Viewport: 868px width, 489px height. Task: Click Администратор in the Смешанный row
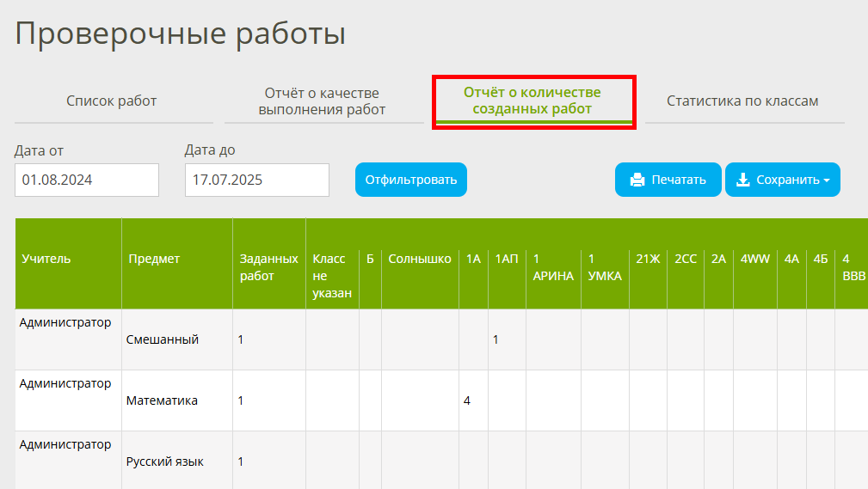65,322
